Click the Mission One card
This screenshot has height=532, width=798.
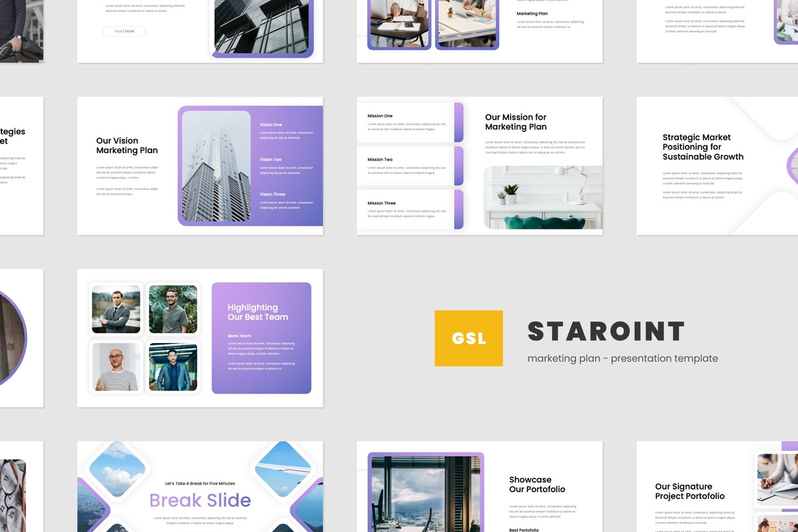pyautogui.click(x=410, y=122)
